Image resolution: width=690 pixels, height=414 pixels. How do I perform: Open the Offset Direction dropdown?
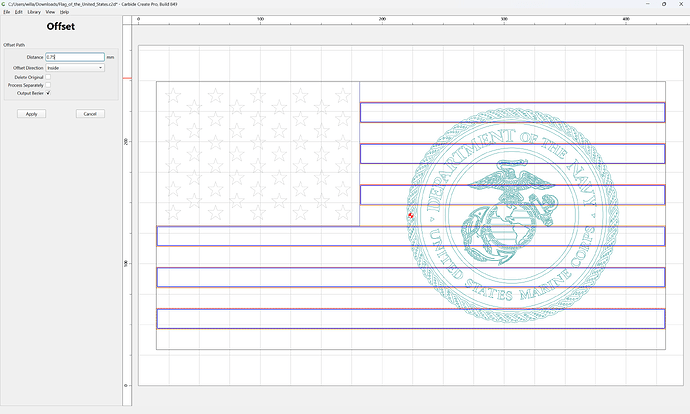[75, 68]
